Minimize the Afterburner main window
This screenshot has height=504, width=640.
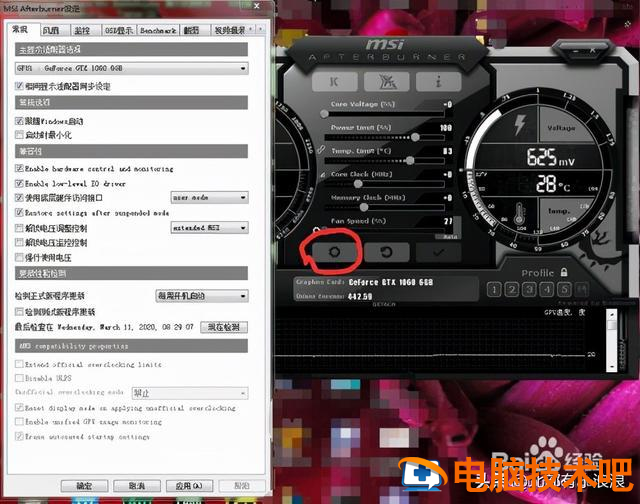pyautogui.click(x=576, y=51)
